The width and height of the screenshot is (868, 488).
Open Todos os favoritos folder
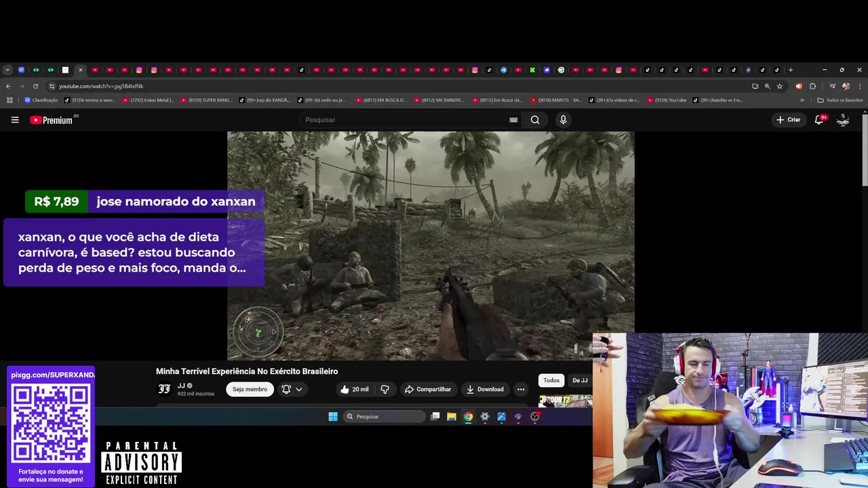pos(840,100)
